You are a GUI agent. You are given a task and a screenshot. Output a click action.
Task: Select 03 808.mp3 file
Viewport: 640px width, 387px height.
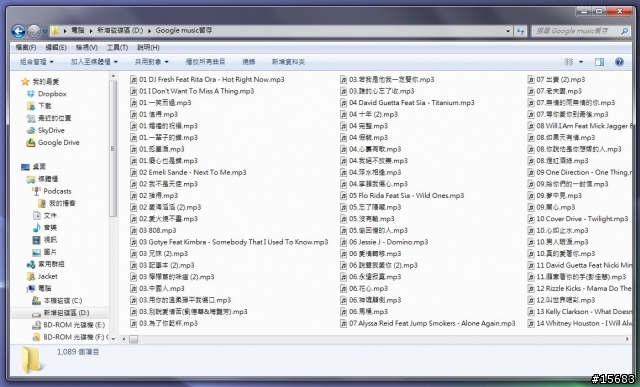tap(153, 231)
